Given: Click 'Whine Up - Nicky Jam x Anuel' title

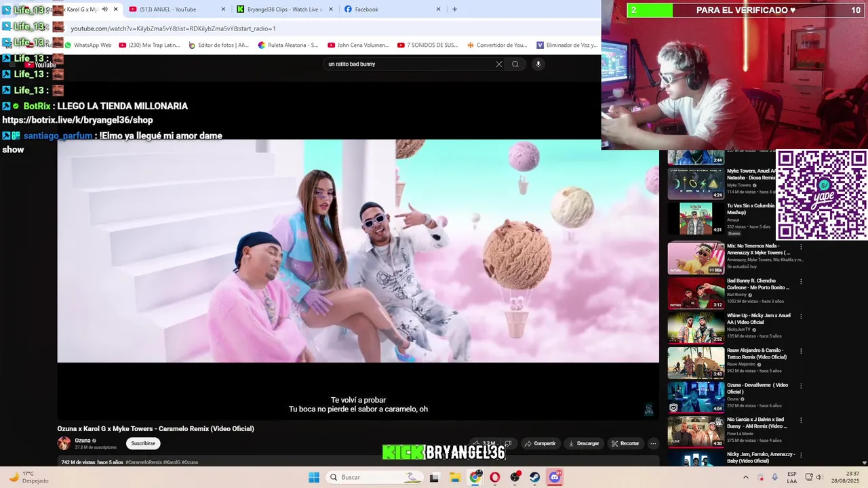Looking at the screenshot, I should coord(759,319).
